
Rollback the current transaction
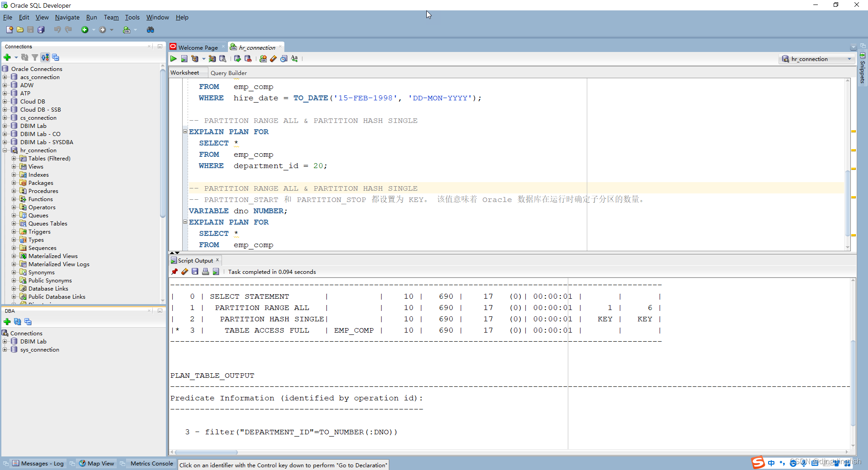point(248,59)
